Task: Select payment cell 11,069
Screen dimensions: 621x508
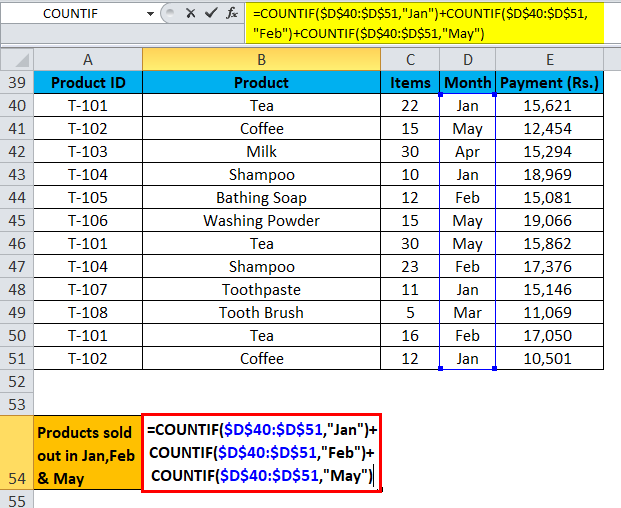Action: coord(550,312)
